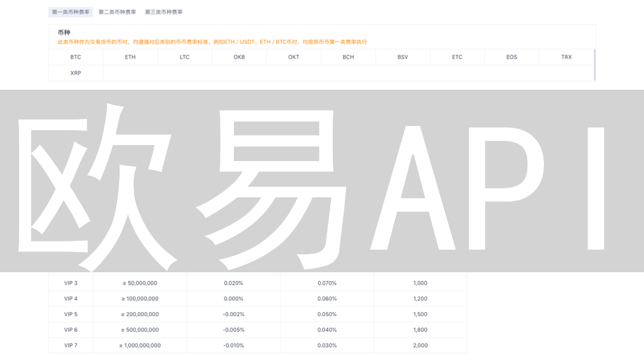Click the 0.070% taker fee value

point(327,283)
